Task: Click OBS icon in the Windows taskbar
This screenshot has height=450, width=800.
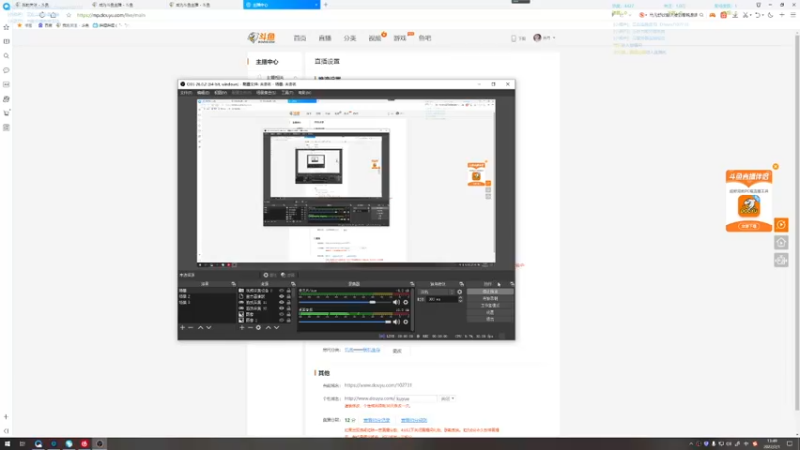Action: tap(99, 444)
